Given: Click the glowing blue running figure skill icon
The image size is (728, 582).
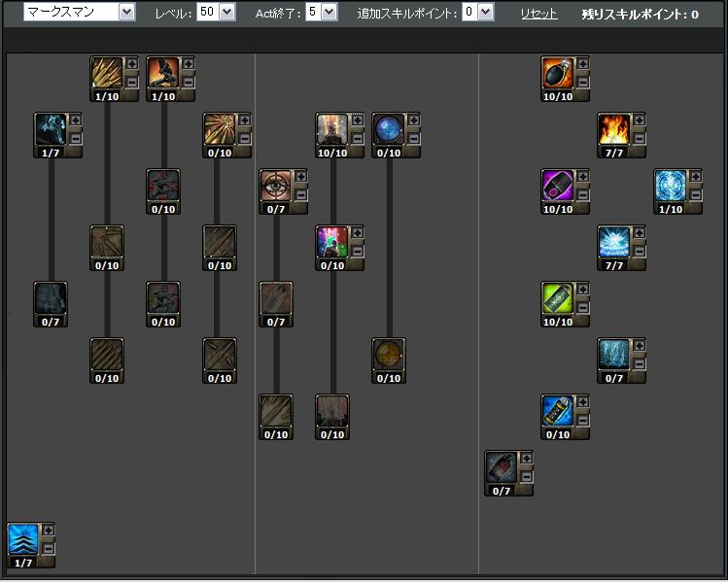Looking at the screenshot, I should click(x=51, y=129).
